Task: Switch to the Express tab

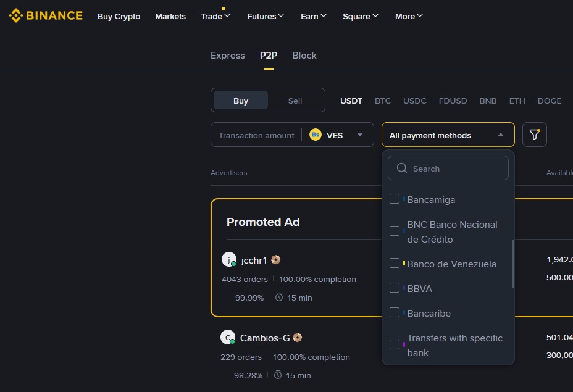Action: coord(227,56)
